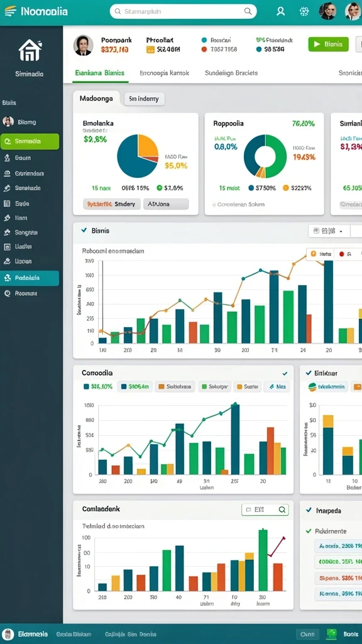This screenshot has height=644, width=362.
Task: Click into the top search field
Action: point(183,11)
